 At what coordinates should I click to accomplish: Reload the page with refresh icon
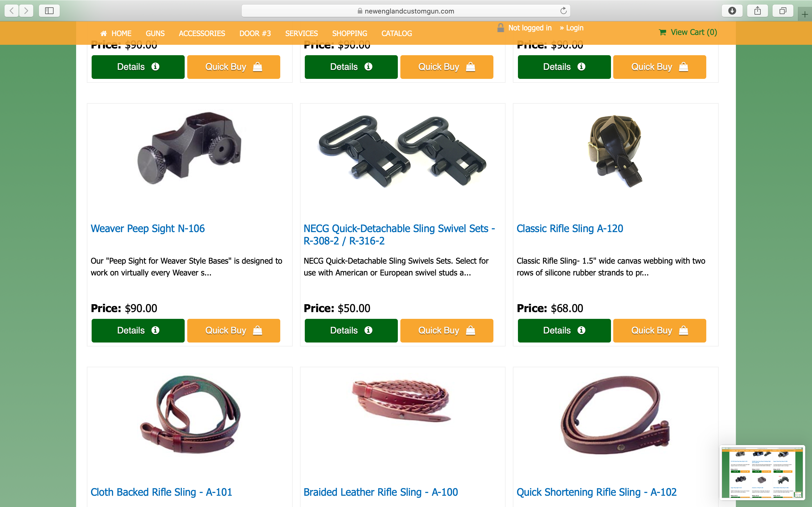coord(563,11)
